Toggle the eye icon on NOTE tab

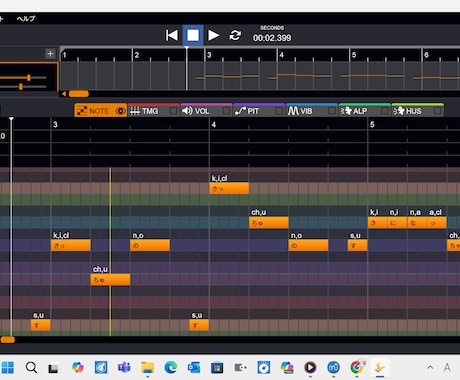point(120,111)
